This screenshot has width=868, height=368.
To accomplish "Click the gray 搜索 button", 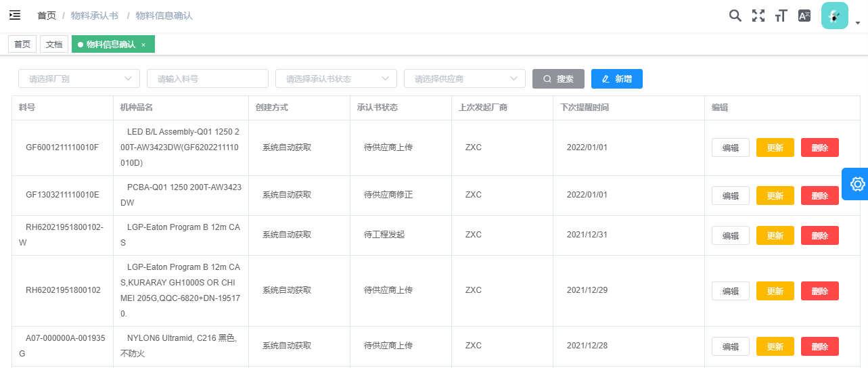I will point(558,78).
